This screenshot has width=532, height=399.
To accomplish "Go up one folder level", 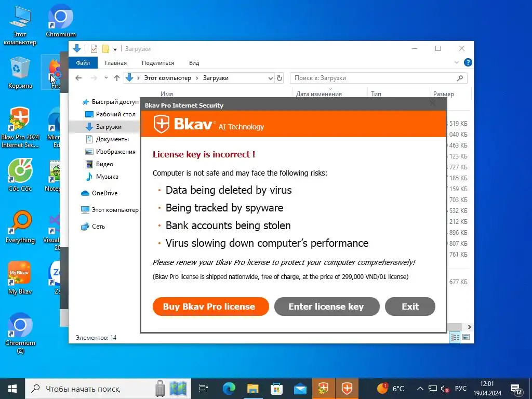I will (117, 78).
